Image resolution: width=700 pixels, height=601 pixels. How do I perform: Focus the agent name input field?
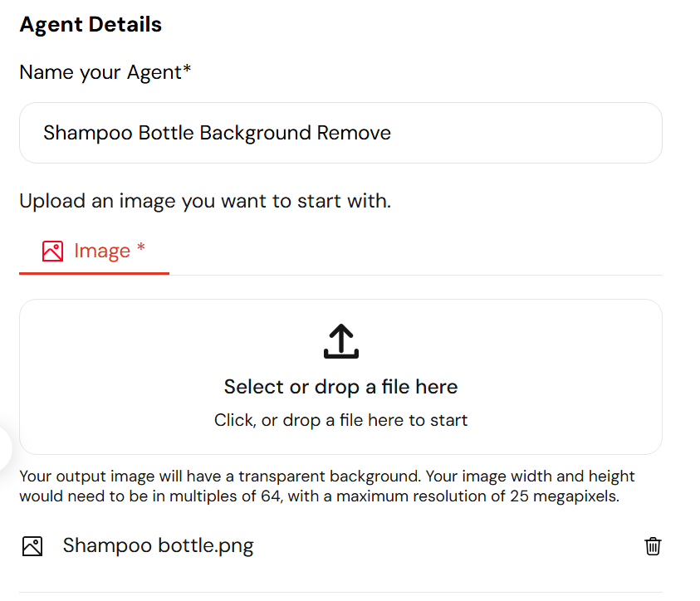[340, 133]
